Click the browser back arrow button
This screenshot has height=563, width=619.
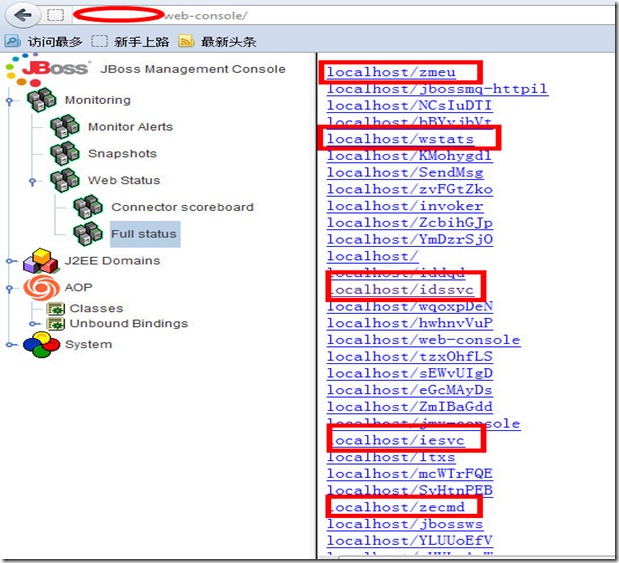(x=21, y=15)
